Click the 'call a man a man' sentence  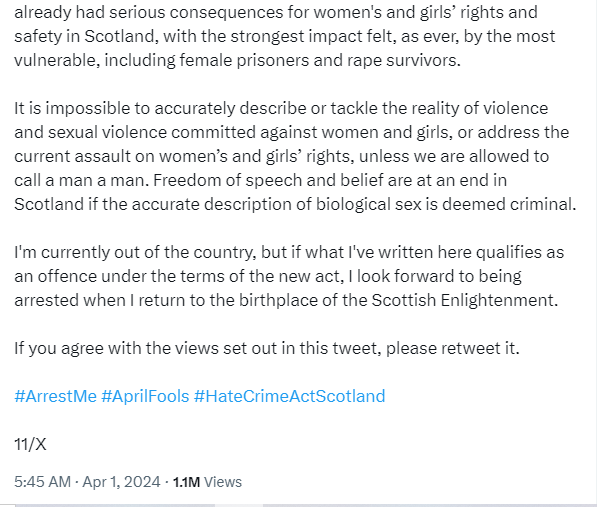point(81,180)
